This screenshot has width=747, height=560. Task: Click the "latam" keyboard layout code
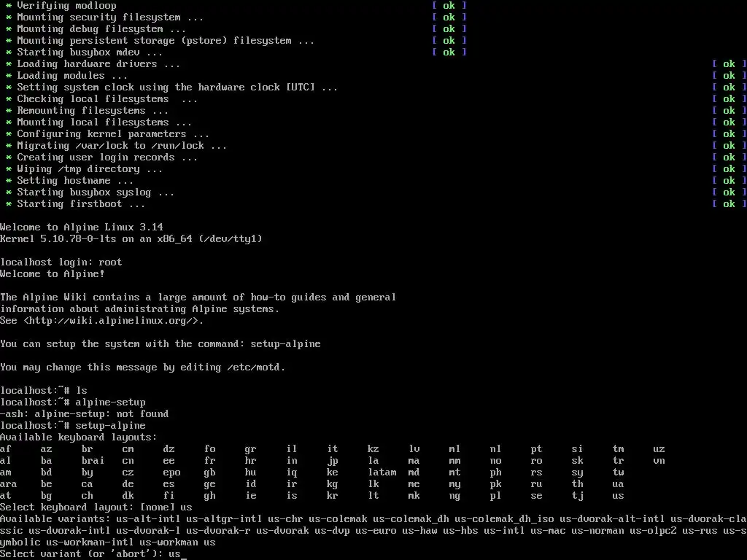(x=382, y=472)
